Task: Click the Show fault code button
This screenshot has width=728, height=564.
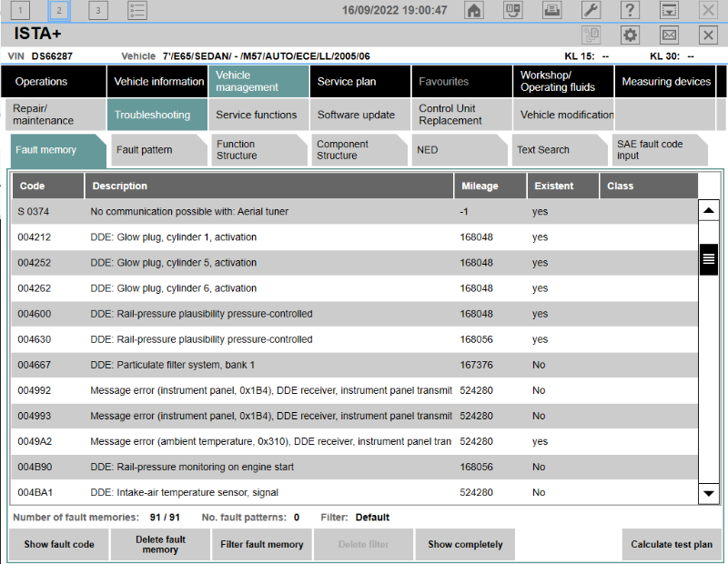Action: click(x=59, y=544)
